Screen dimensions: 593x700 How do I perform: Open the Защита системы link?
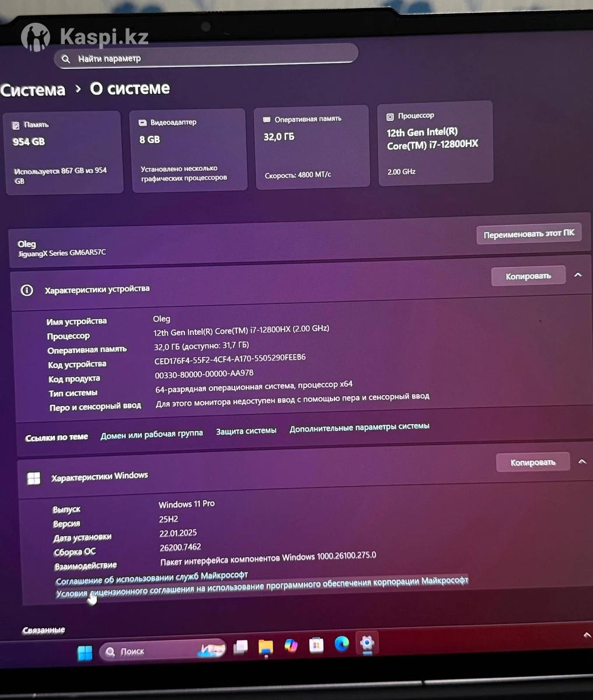pyautogui.click(x=246, y=431)
